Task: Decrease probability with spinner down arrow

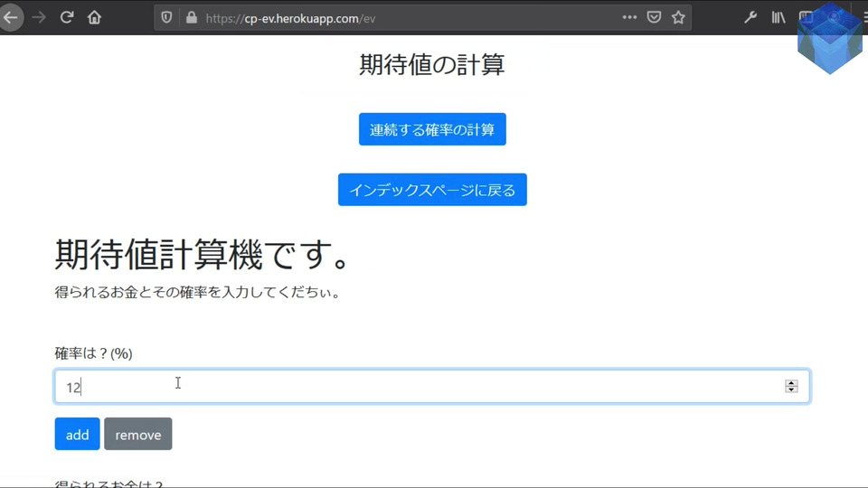Action: click(x=792, y=389)
